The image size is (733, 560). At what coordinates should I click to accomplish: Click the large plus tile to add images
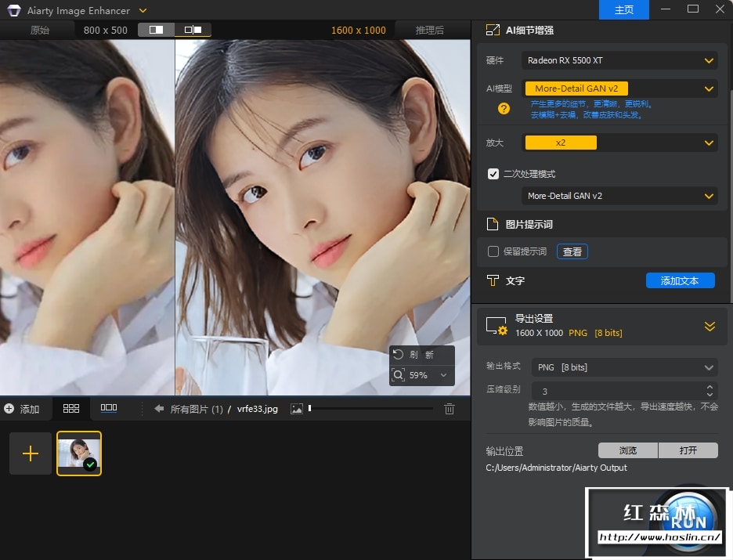click(31, 453)
